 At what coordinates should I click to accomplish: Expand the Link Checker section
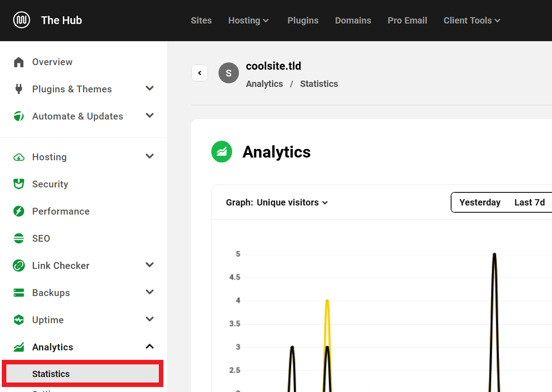tap(150, 265)
